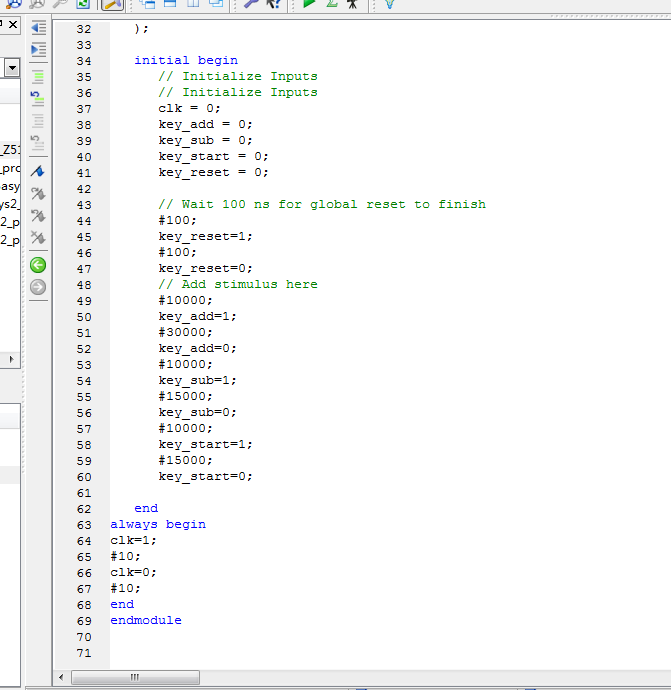Comment out selected lines using the green-lines icon
Viewport: 671px width, 690px height.
click(38, 75)
